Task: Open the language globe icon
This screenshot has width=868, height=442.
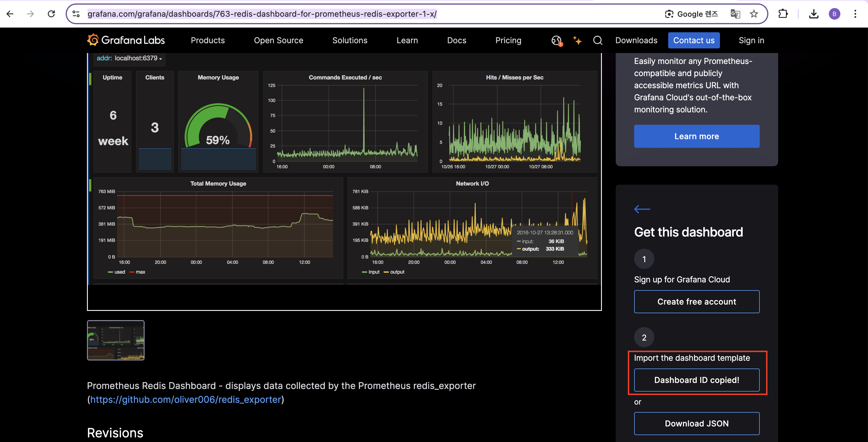Action: click(556, 40)
